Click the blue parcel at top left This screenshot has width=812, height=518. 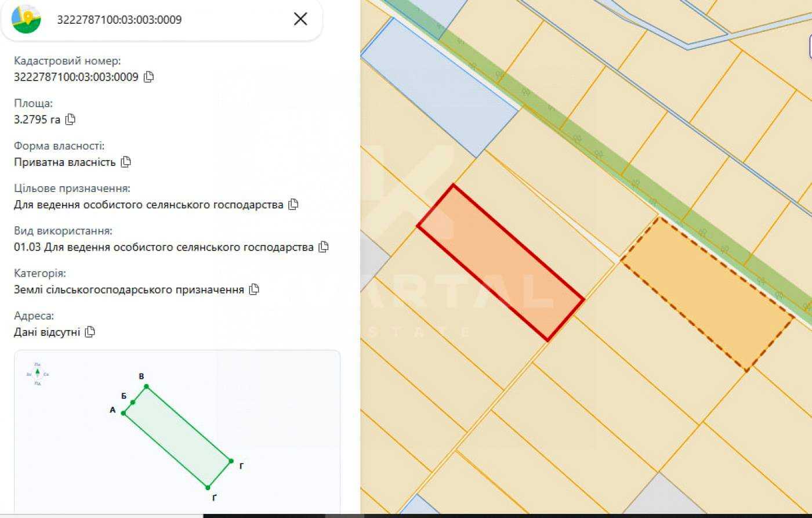point(438,87)
